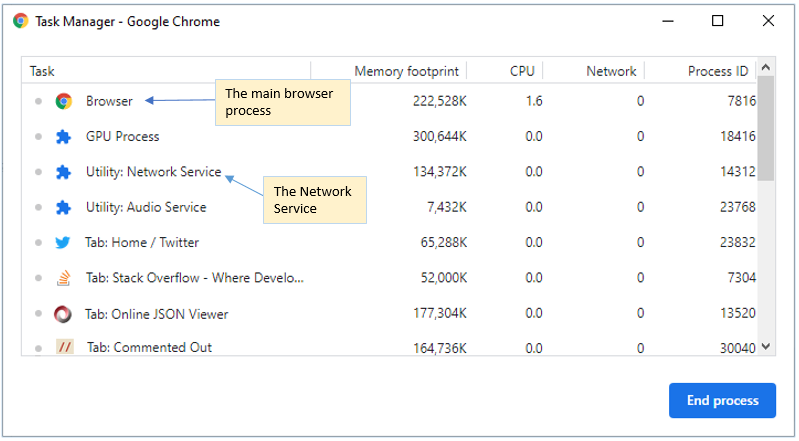Click the Twitter bird icon
This screenshot has height=441, width=799.
tap(63, 242)
